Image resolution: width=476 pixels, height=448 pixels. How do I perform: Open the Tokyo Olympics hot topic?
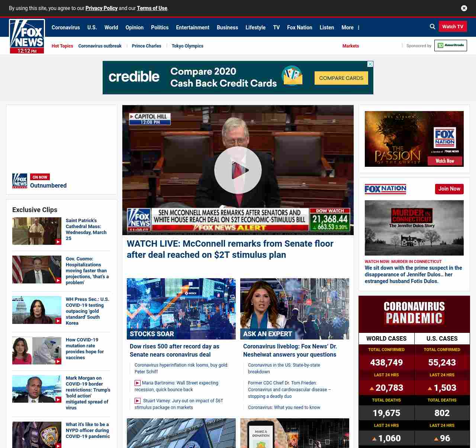(x=187, y=46)
